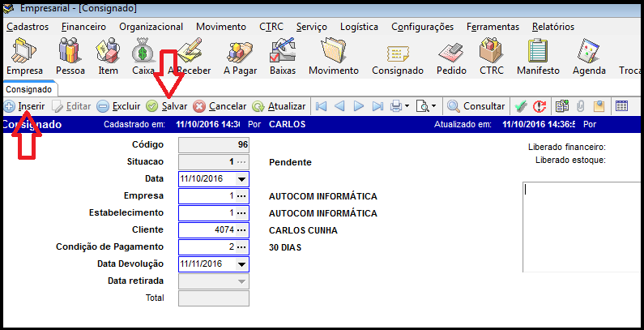Viewport: 644px width, 330px height.
Task: Expand the Data date dropdown
Action: click(x=241, y=179)
